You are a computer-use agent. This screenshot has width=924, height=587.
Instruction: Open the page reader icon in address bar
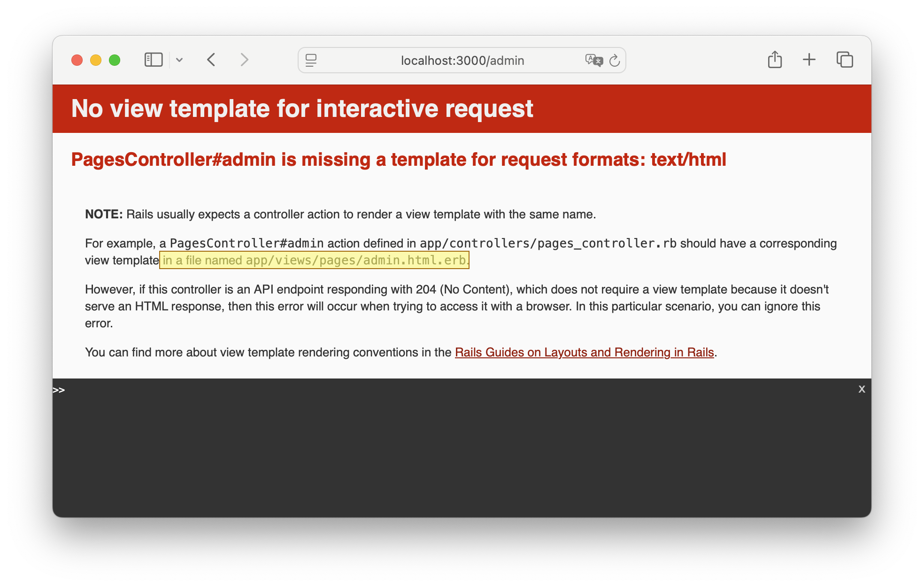point(311,60)
